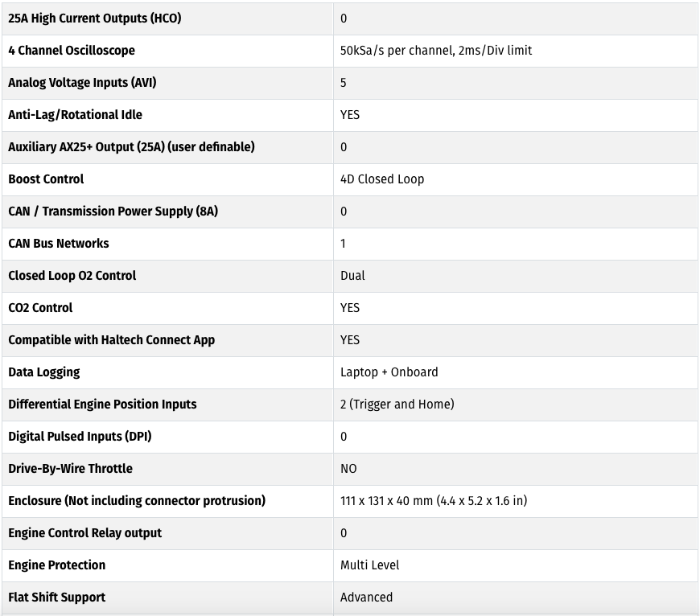
Task: Click CAN / Transmission Power Supply (8A) label
Action: tap(113, 211)
